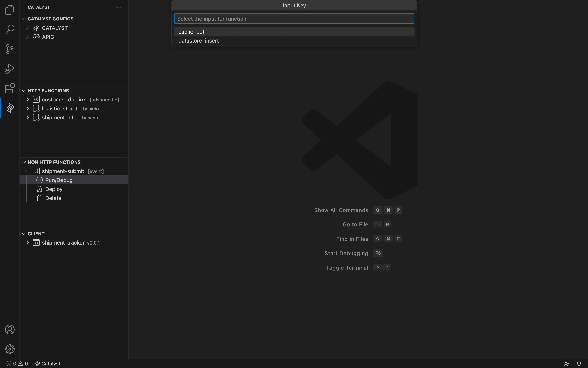
Task: Expand the APIG tree node
Action: point(27,37)
